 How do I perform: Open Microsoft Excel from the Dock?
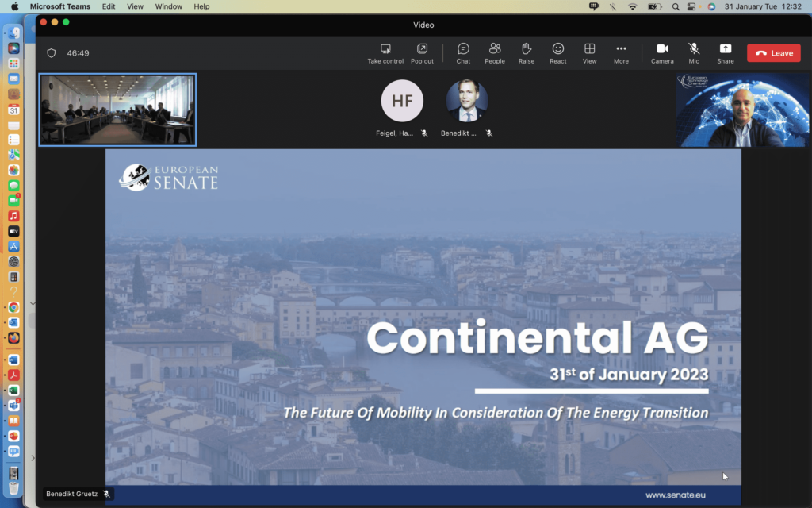[14, 391]
